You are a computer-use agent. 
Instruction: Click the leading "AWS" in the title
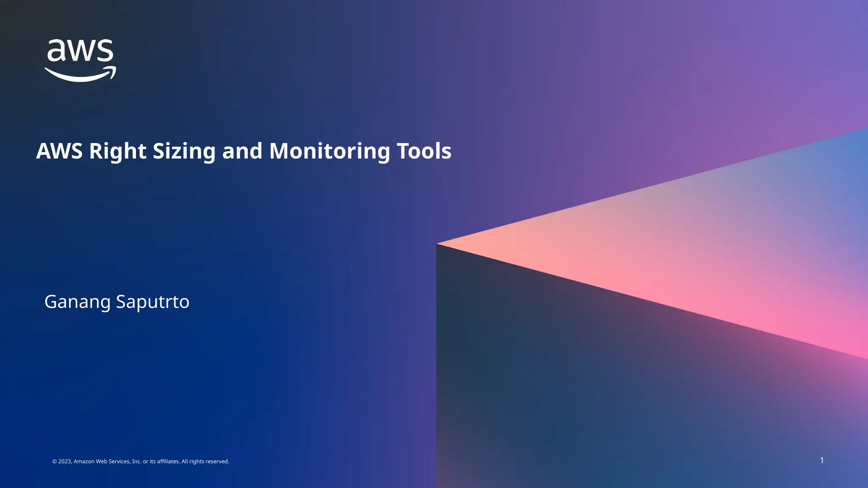59,151
